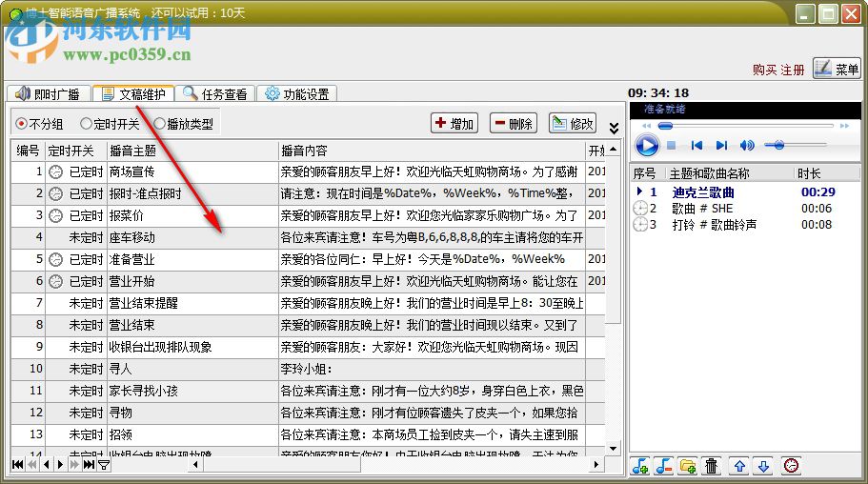Click the timer clock icon on row 1

point(56,172)
